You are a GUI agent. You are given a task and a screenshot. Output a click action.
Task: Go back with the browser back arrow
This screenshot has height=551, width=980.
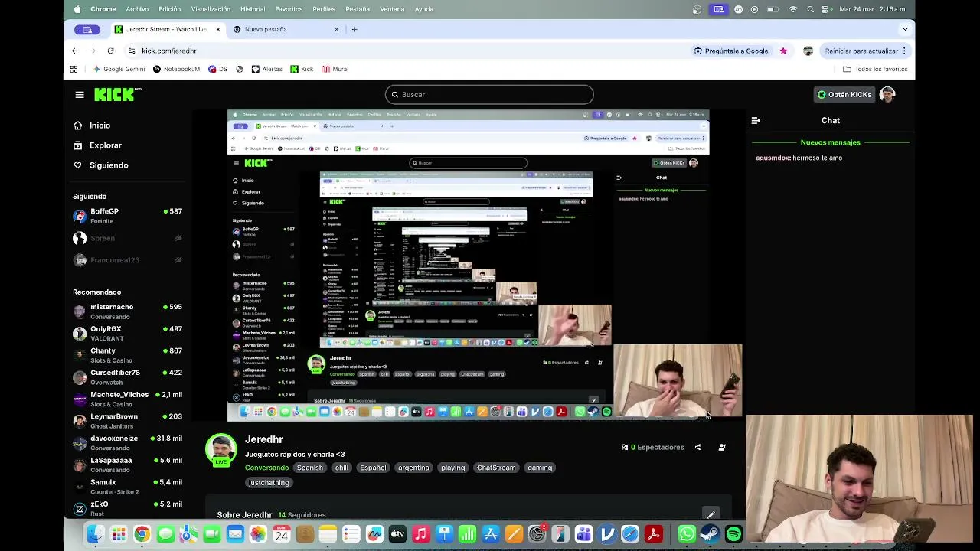pos(74,51)
